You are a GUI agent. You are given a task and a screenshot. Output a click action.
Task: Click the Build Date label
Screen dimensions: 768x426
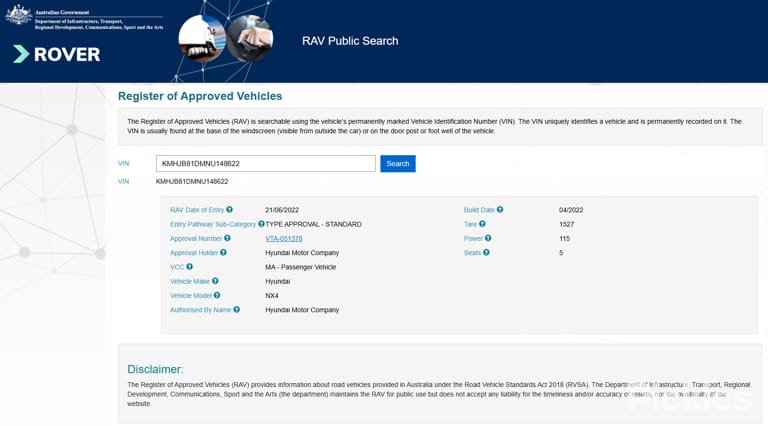[479, 210]
